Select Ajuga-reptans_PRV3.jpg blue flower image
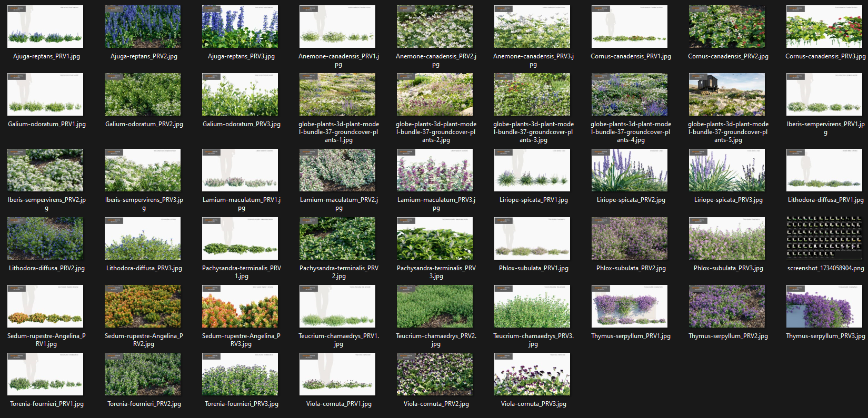The image size is (868, 418). (x=240, y=27)
